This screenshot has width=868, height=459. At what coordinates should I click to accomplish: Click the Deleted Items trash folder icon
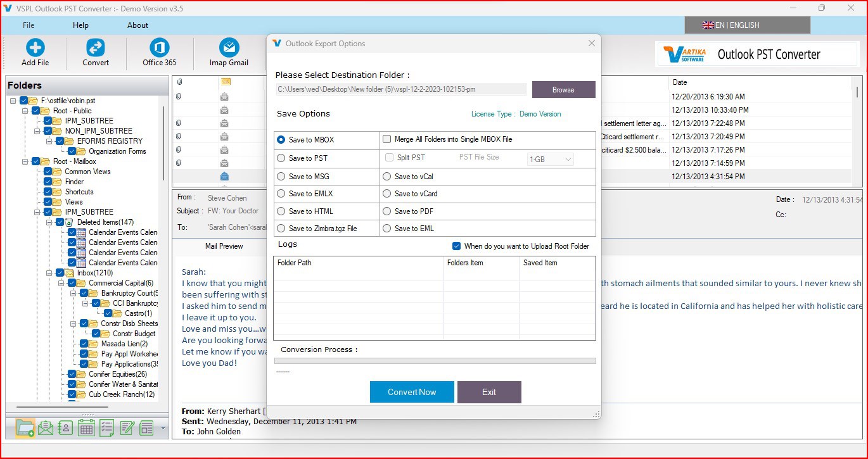(x=69, y=222)
